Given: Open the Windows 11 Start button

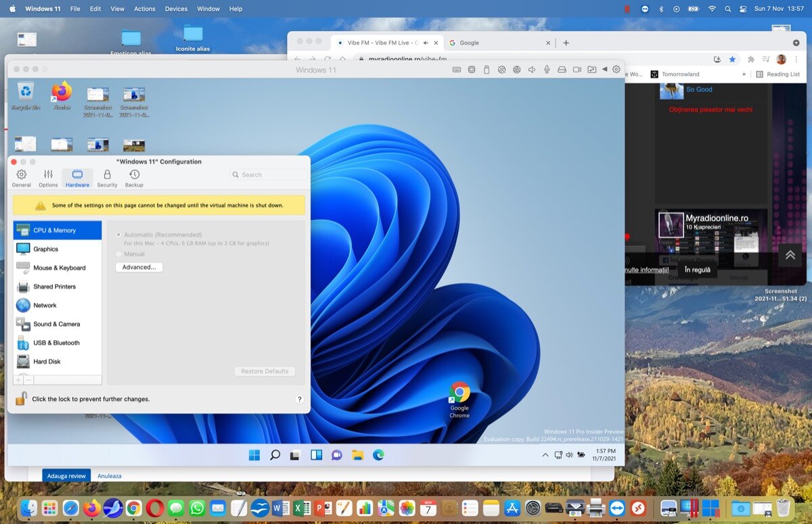Looking at the screenshot, I should (x=254, y=455).
